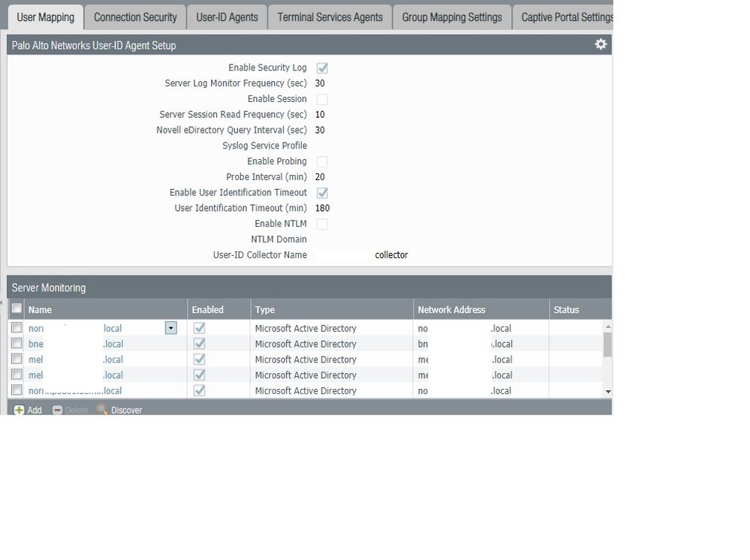Click the Discover magnifier icon
The height and width of the screenshot is (560, 750).
click(x=102, y=409)
